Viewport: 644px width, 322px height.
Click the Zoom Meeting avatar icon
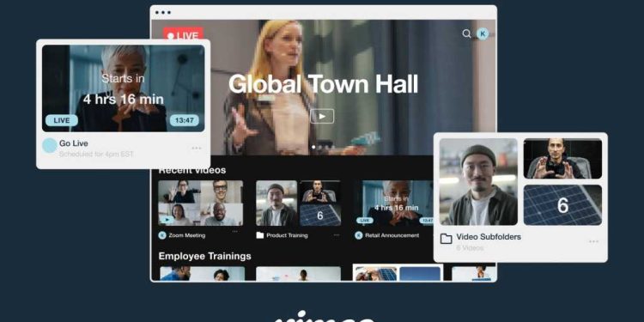[162, 235]
